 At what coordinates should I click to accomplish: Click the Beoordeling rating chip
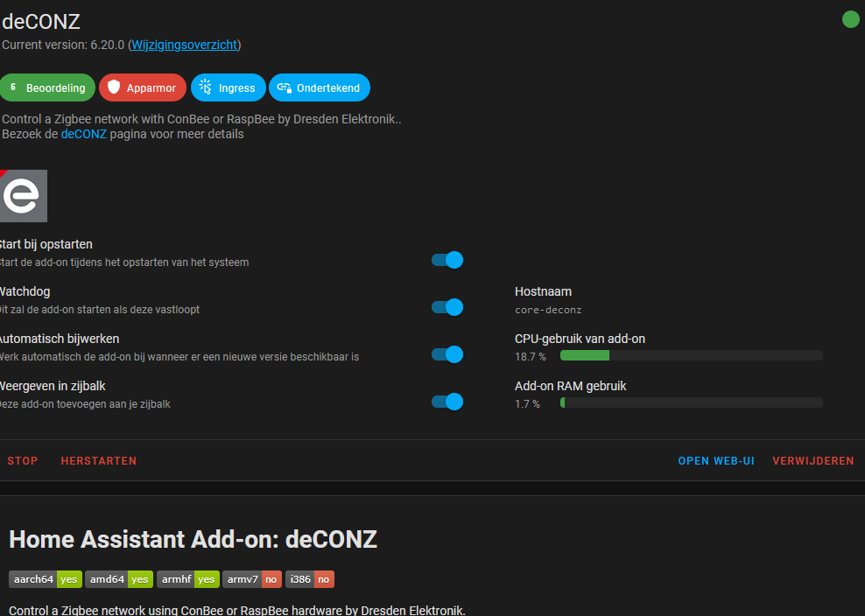[x=47, y=87]
